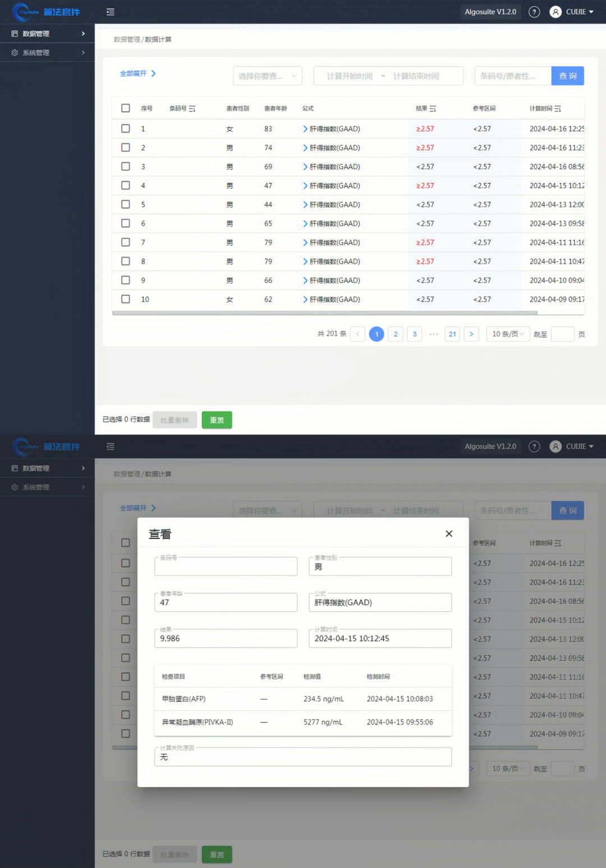Click 数据管理 breadcrumb link in top screenshot
The height and width of the screenshot is (868, 606).
tap(127, 39)
